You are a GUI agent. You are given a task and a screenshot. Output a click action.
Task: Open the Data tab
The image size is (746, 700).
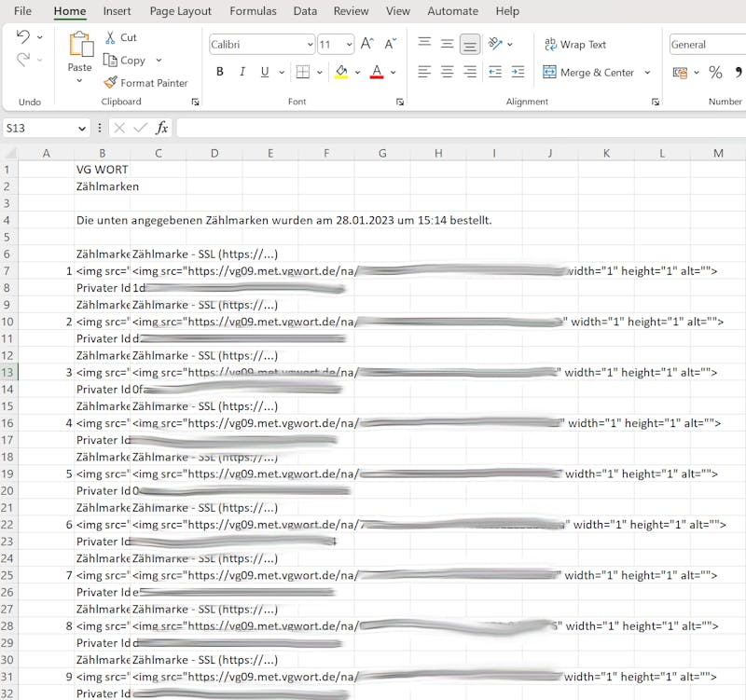click(305, 11)
